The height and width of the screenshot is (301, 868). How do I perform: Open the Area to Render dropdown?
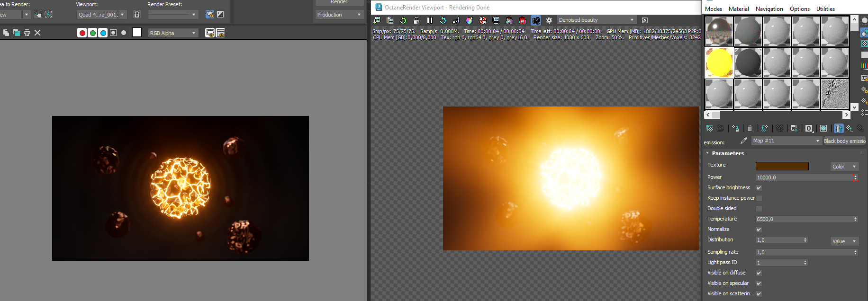coord(15,15)
